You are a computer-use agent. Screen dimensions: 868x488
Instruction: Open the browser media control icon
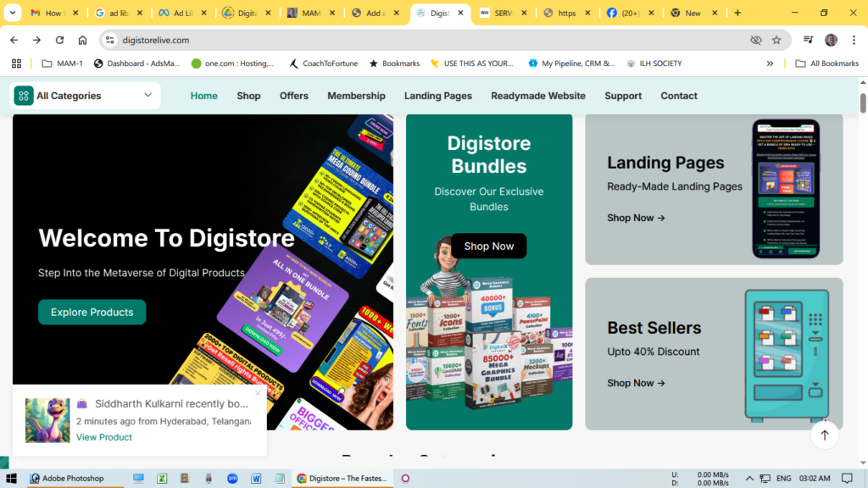pos(808,40)
